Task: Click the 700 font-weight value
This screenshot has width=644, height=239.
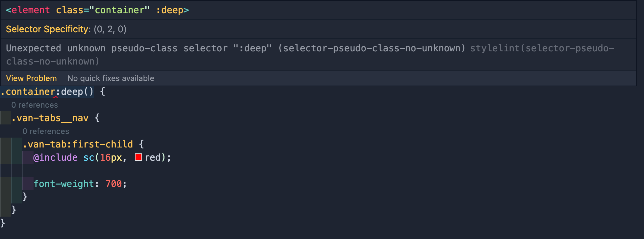Action: 113,184
